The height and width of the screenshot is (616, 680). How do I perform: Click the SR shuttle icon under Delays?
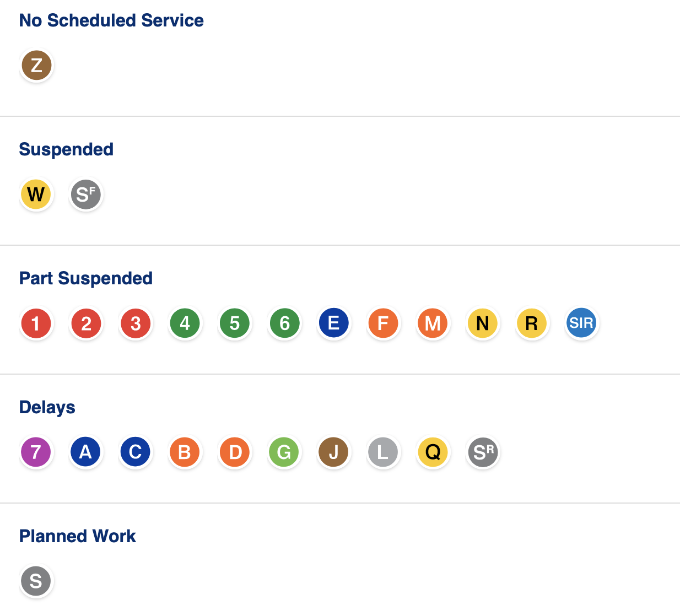click(483, 452)
